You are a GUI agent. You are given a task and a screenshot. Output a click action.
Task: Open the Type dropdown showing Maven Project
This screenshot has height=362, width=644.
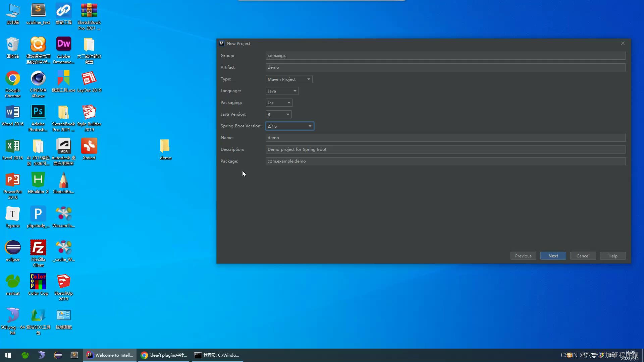(x=289, y=79)
